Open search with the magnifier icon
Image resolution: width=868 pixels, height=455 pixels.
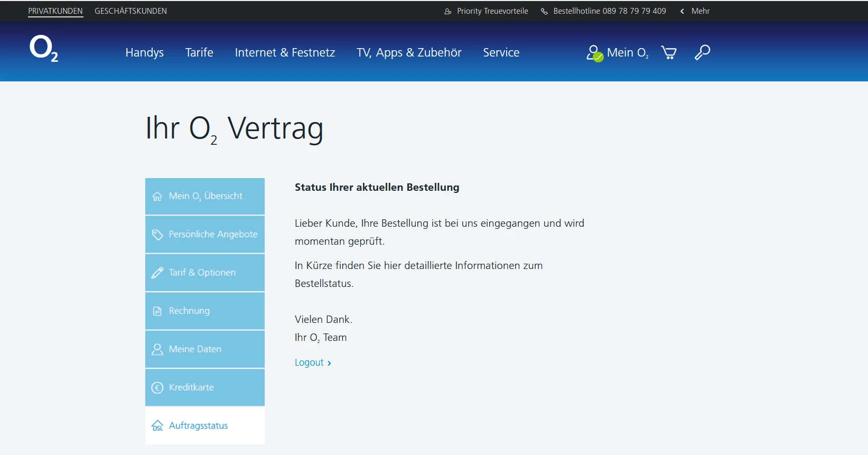click(x=702, y=52)
